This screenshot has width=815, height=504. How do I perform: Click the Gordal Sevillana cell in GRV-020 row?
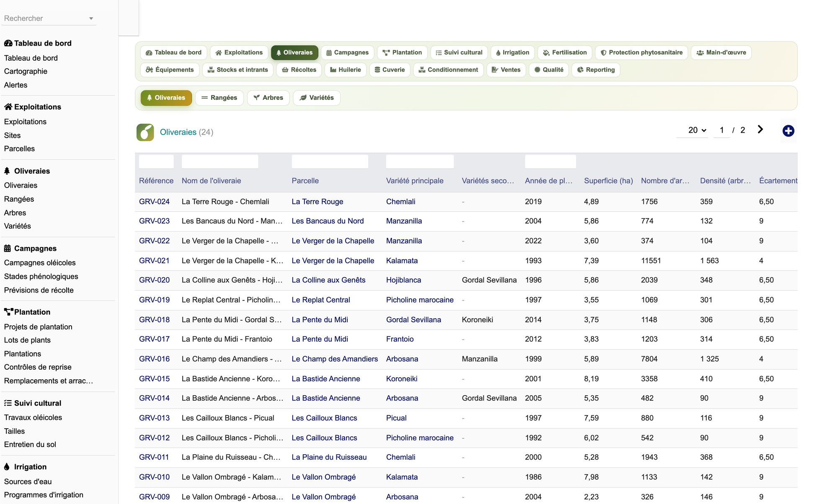489,280
